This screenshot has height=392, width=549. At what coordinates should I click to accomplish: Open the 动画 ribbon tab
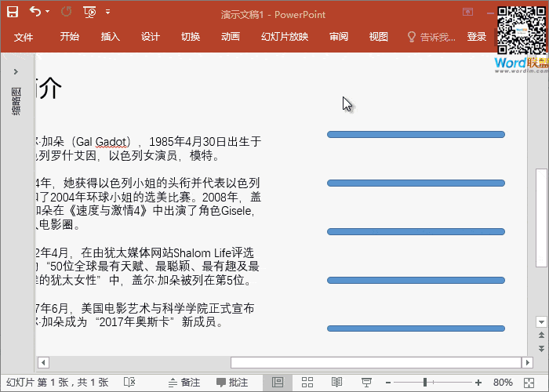point(231,37)
